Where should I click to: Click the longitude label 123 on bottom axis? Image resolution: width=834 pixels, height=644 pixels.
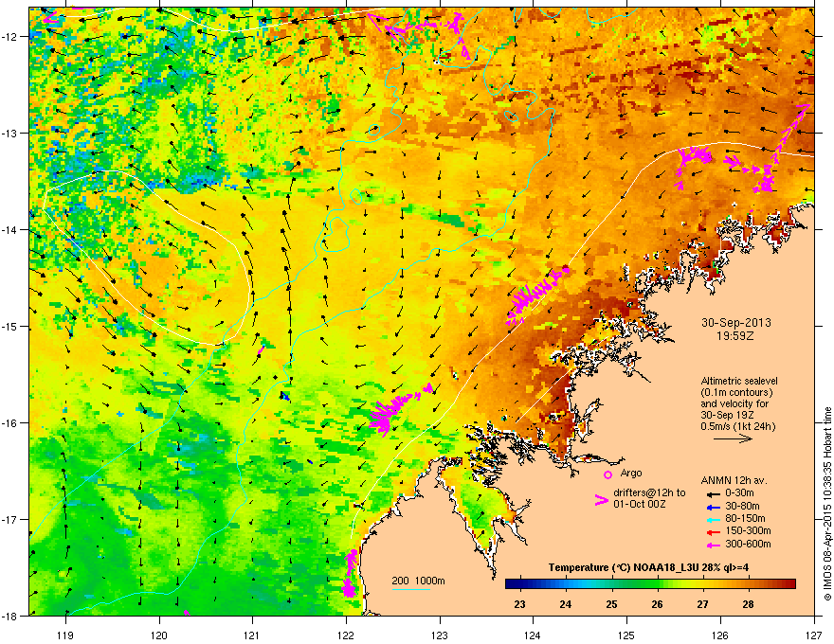pyautogui.click(x=440, y=635)
